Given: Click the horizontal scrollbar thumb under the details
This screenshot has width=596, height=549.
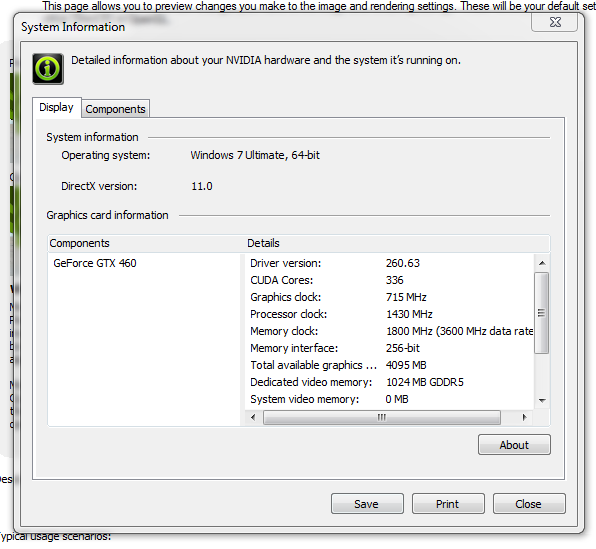Looking at the screenshot, I should (382, 417).
